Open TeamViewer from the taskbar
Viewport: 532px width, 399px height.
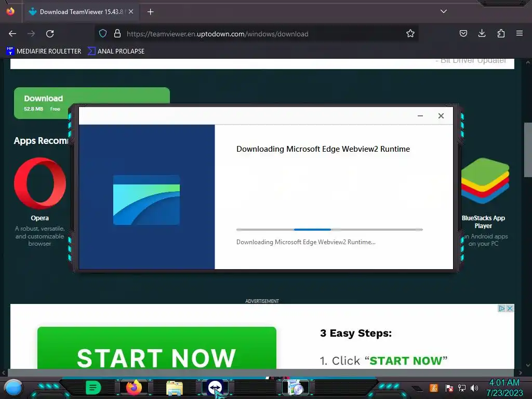[x=215, y=388]
